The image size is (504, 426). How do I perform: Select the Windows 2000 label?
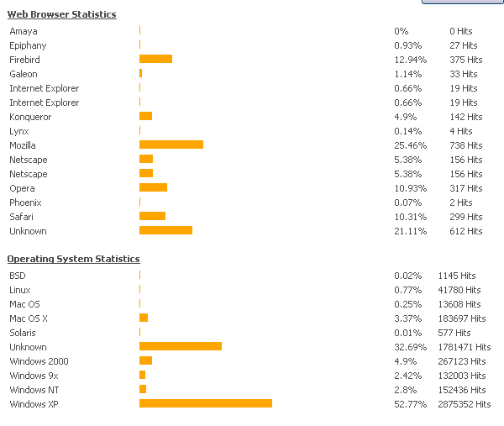(x=39, y=361)
